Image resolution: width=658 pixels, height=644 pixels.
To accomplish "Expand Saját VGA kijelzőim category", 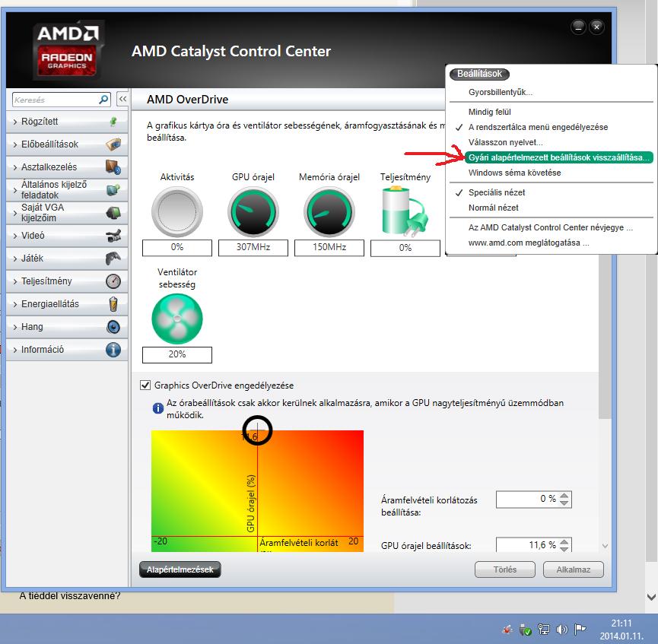I will point(67,213).
